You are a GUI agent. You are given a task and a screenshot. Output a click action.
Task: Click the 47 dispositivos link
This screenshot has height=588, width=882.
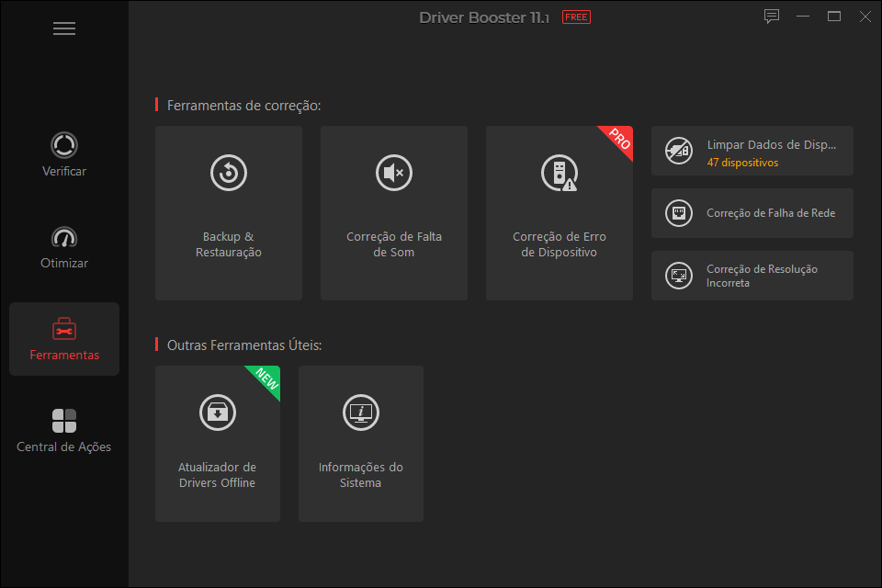742,163
